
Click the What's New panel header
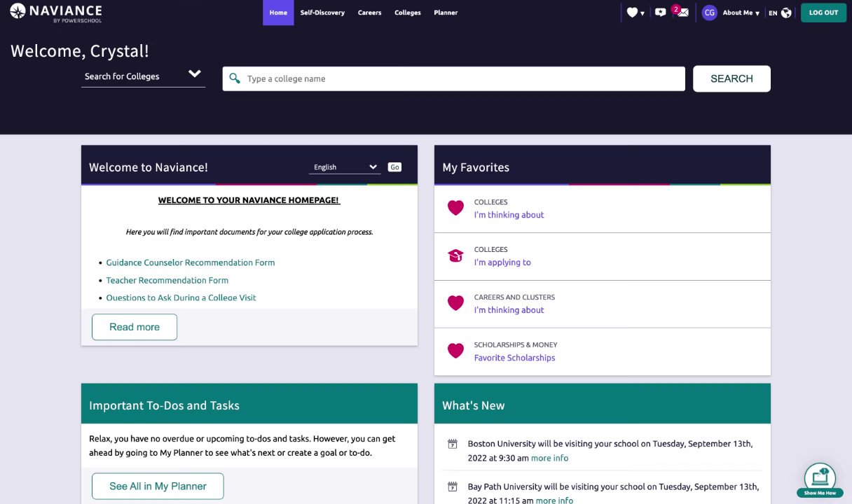click(x=603, y=403)
